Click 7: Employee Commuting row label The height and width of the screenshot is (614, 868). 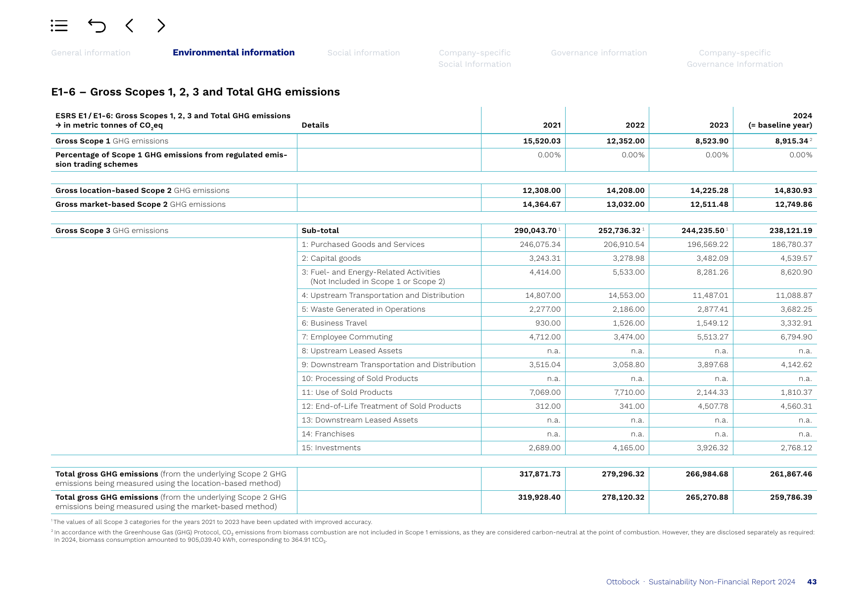pos(347,337)
